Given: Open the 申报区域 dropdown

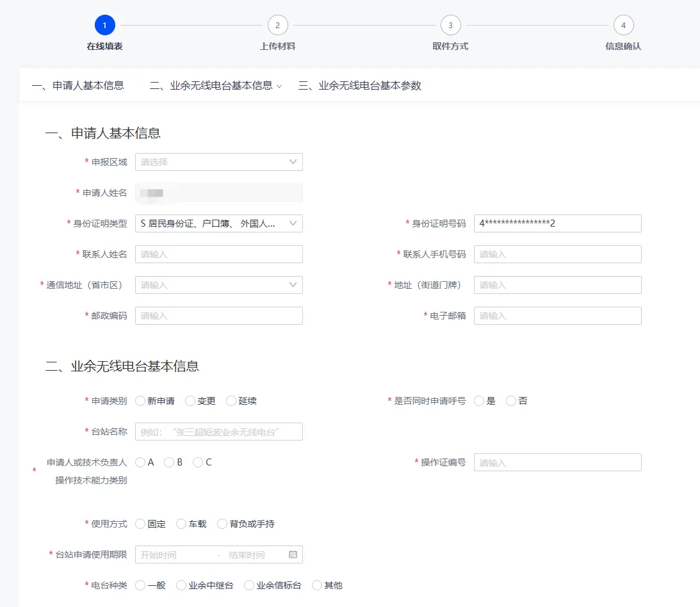Looking at the screenshot, I should pyautogui.click(x=218, y=161).
